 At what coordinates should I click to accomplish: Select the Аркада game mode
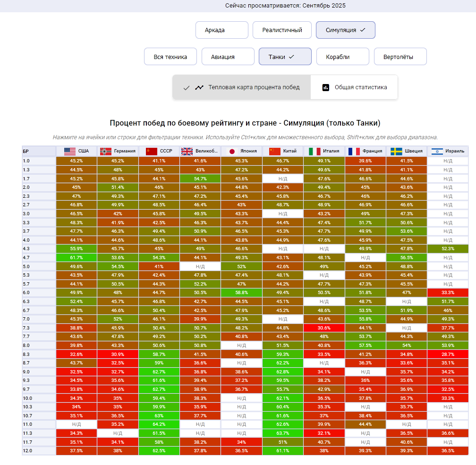coord(221,30)
